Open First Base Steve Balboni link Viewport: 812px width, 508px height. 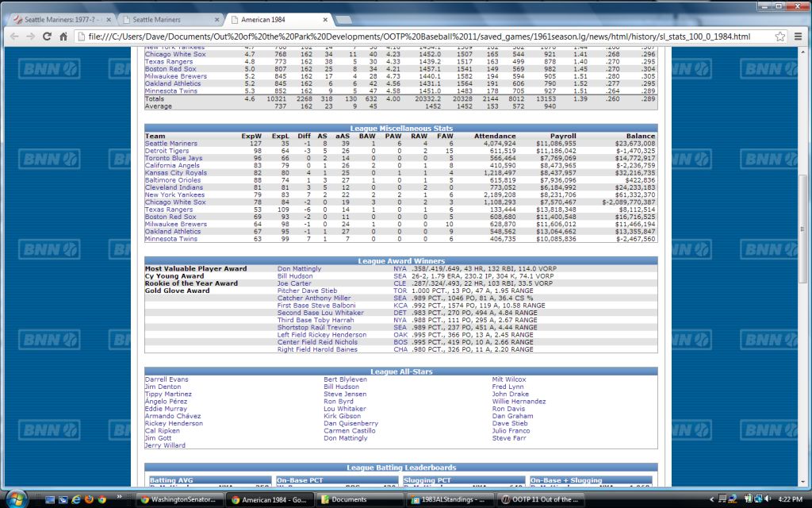click(x=316, y=305)
